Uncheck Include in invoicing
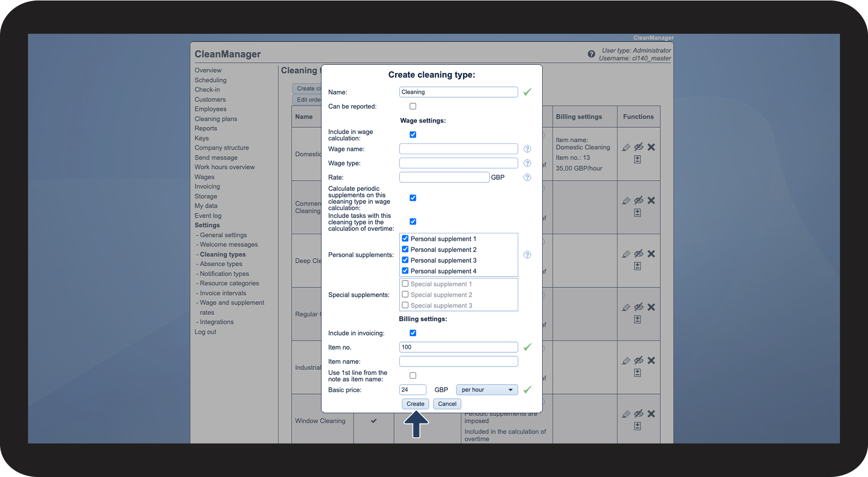Image resolution: width=868 pixels, height=477 pixels. [x=413, y=333]
